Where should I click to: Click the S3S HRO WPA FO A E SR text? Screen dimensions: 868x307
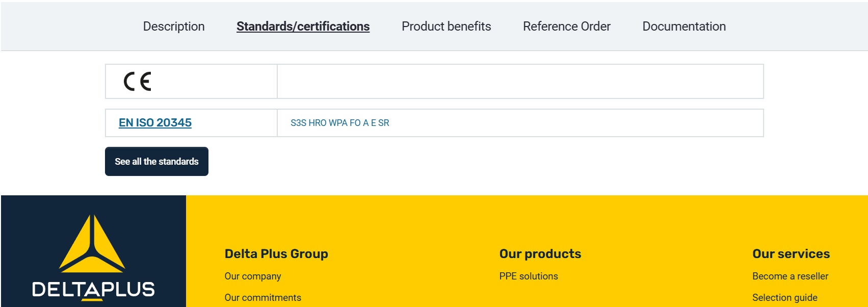pyautogui.click(x=339, y=123)
